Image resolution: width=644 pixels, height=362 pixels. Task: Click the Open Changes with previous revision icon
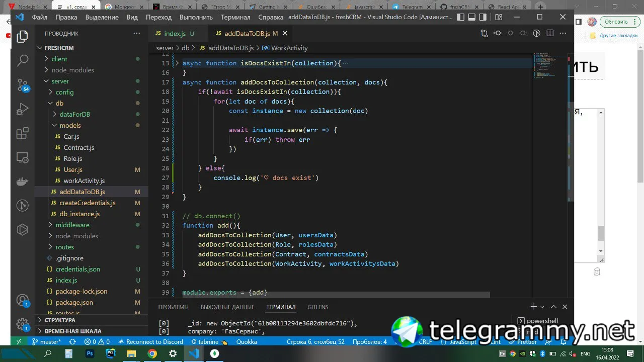pyautogui.click(x=497, y=33)
